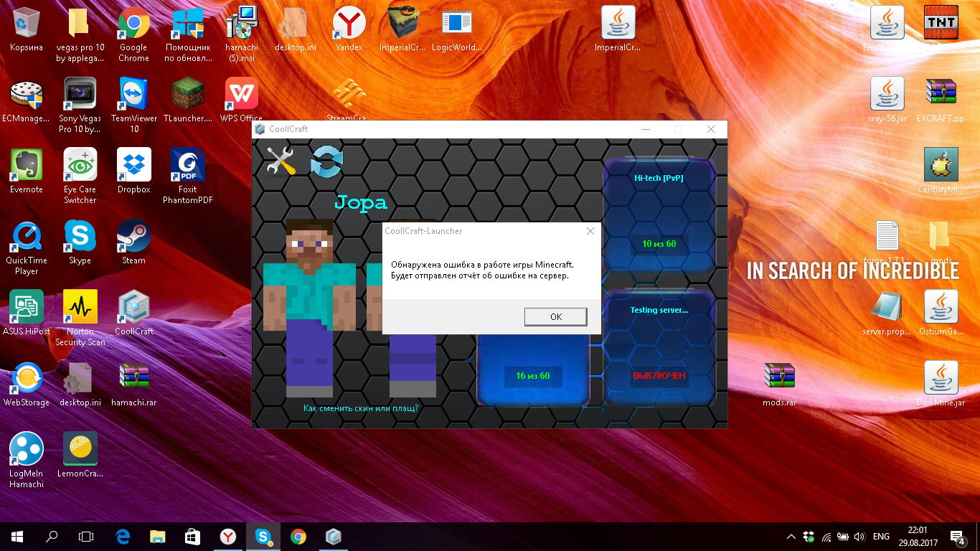Open 'Как сменить скин или плащ?' link
The height and width of the screenshot is (551, 980).
[x=361, y=408]
